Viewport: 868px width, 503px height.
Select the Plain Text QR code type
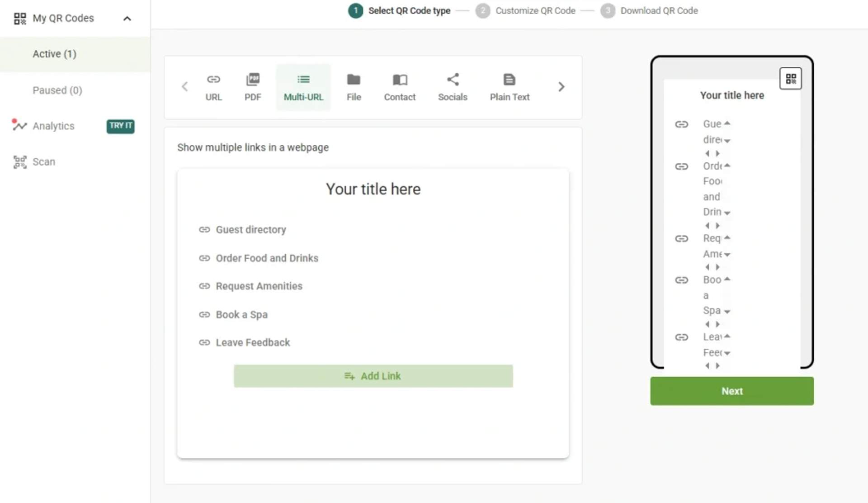tap(509, 87)
